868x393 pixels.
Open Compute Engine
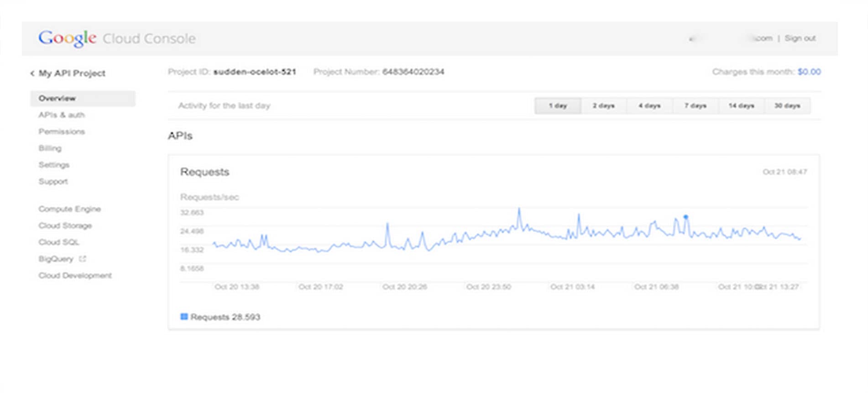(x=70, y=209)
